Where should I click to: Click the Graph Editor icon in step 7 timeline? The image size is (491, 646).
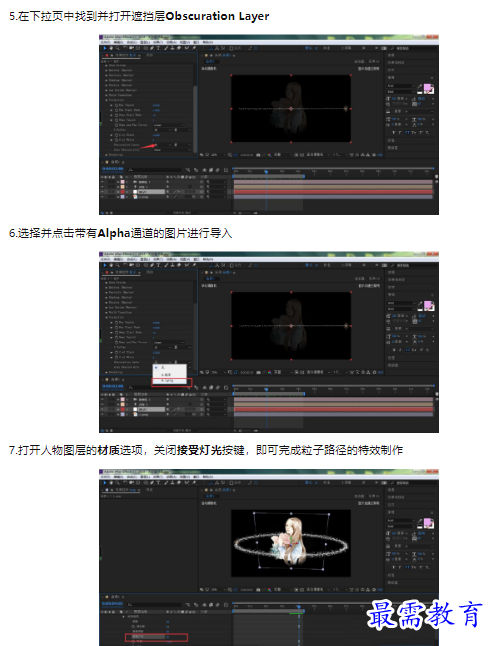click(x=226, y=605)
